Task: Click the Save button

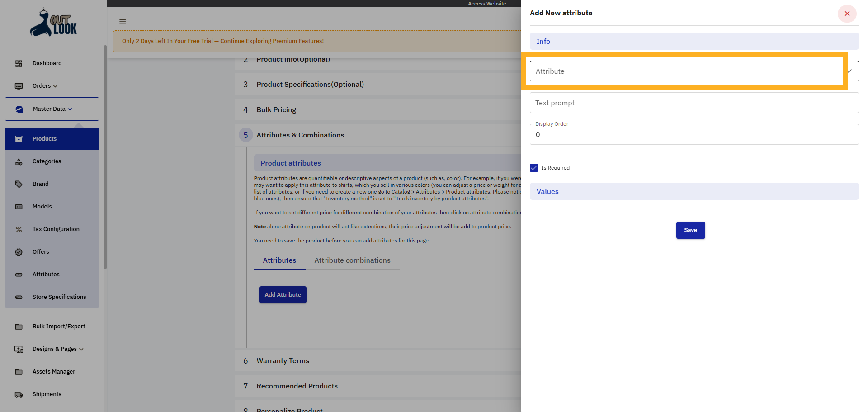Action: pos(690,230)
